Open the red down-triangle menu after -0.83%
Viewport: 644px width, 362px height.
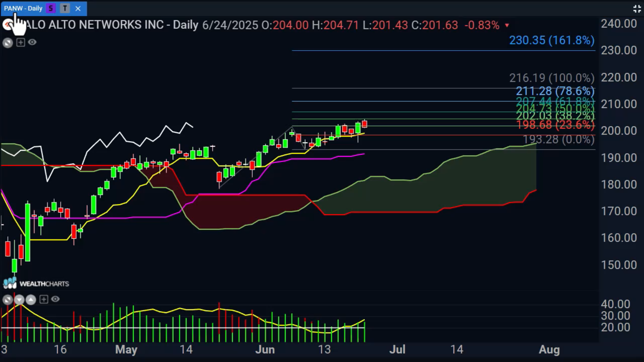507,25
